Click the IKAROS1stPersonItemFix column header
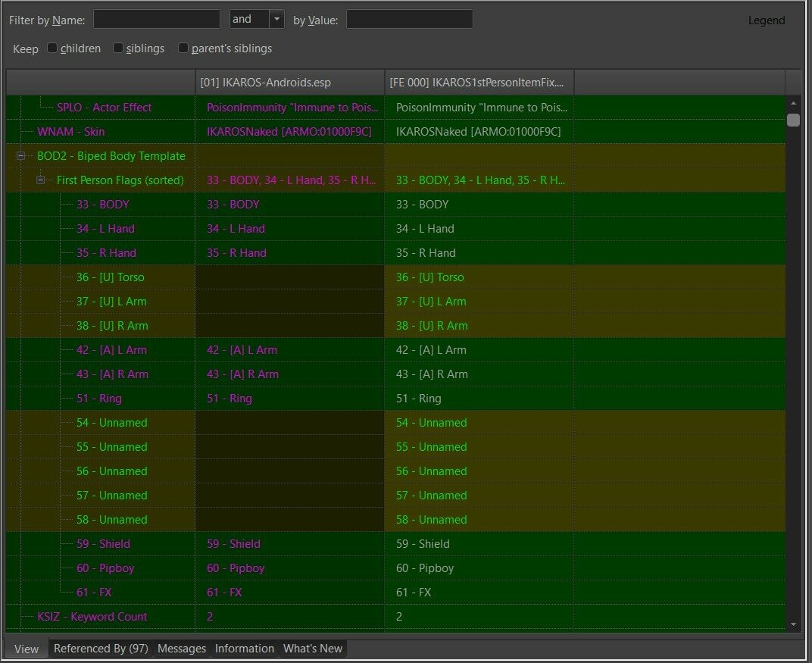 click(479, 83)
